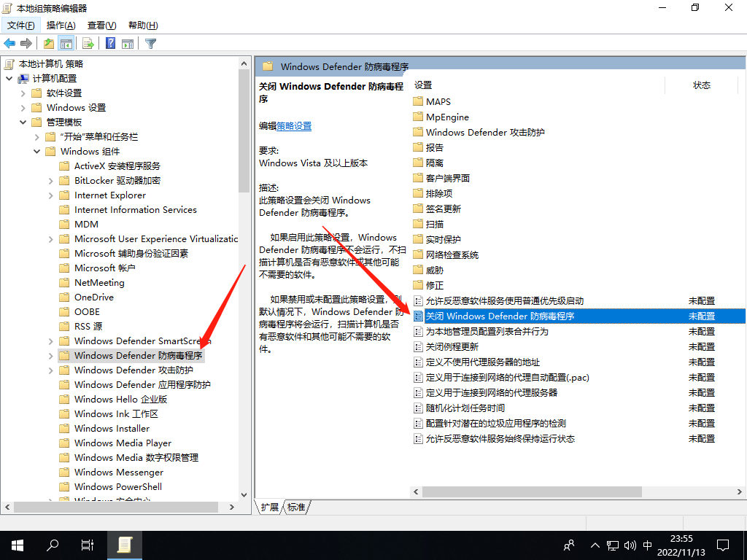Click the Back arrow toolbar icon
The height and width of the screenshot is (560, 747).
[9, 43]
